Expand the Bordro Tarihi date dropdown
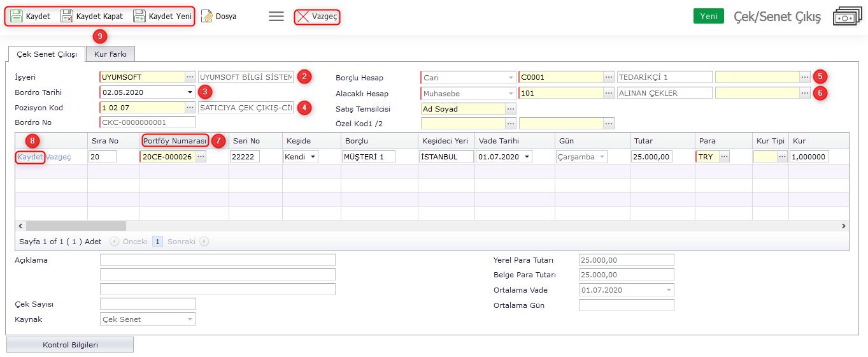The image size is (868, 357). (190, 92)
